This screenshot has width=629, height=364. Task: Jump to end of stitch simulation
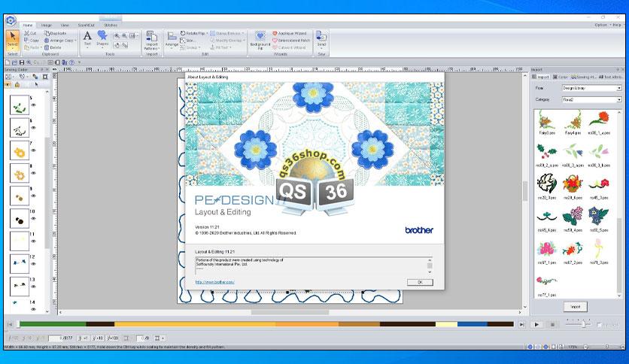click(521, 324)
